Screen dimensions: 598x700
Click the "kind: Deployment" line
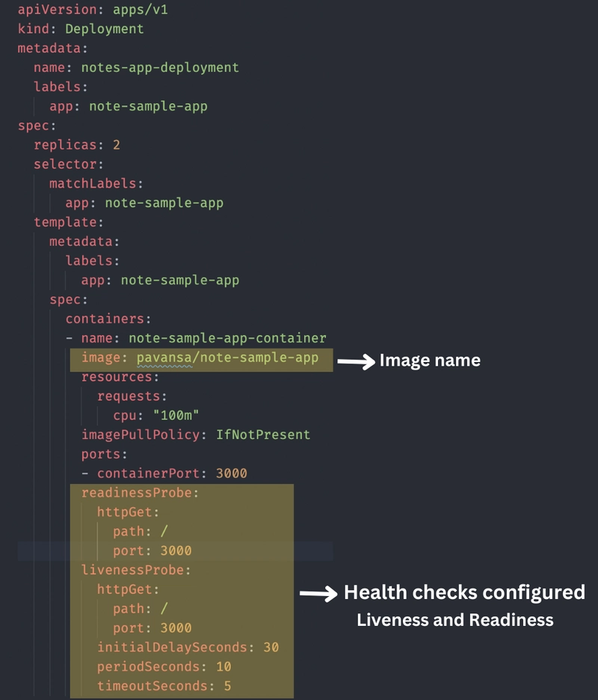pyautogui.click(x=81, y=29)
